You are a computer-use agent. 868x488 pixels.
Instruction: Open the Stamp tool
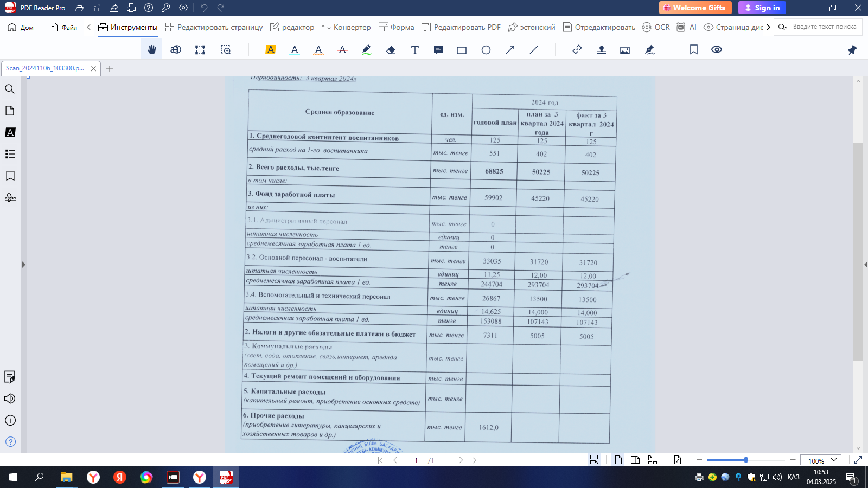[x=601, y=50]
